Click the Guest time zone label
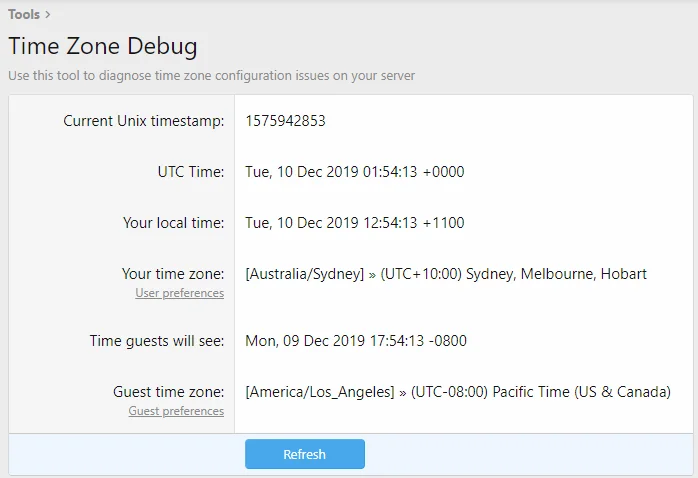Screen dimensions: 698x478 point(167,391)
